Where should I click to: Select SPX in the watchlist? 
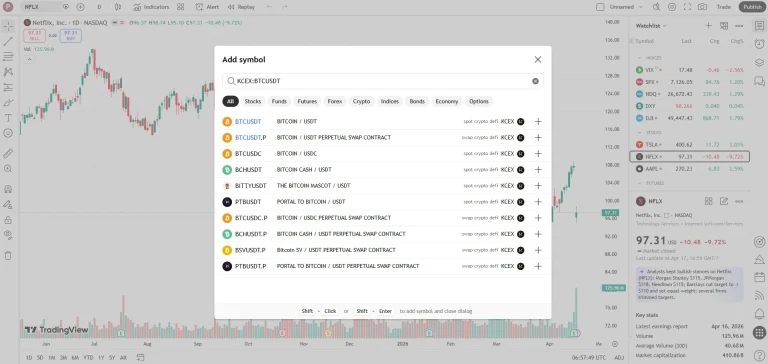[x=690, y=82]
